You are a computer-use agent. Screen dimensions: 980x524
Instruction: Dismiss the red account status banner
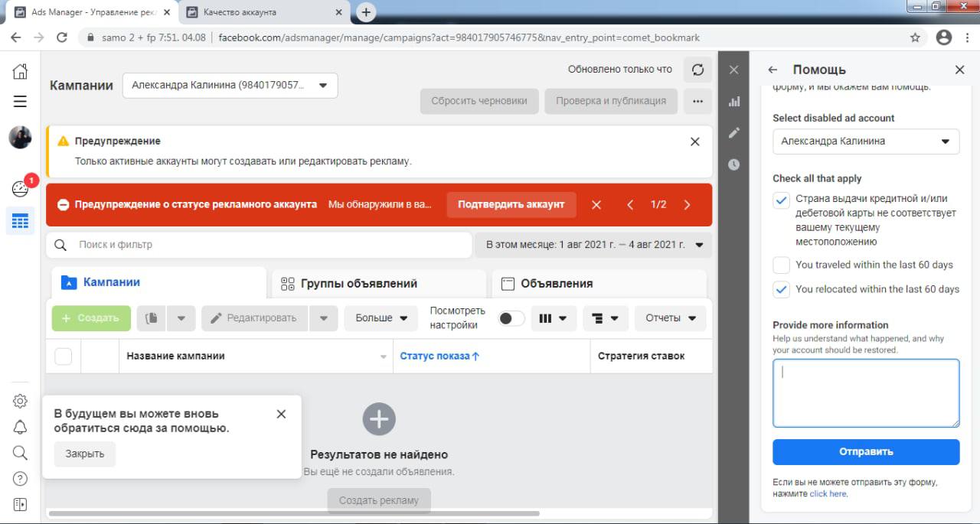pyautogui.click(x=596, y=205)
